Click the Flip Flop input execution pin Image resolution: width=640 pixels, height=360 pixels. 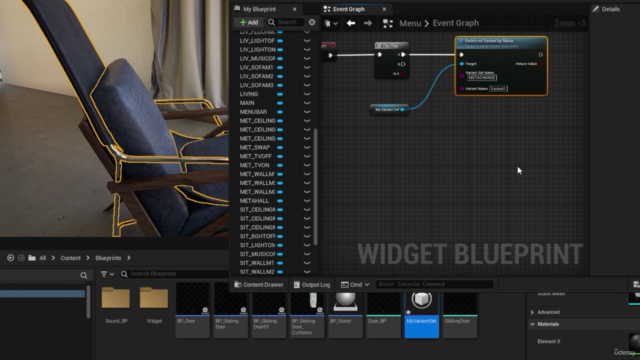coord(380,55)
